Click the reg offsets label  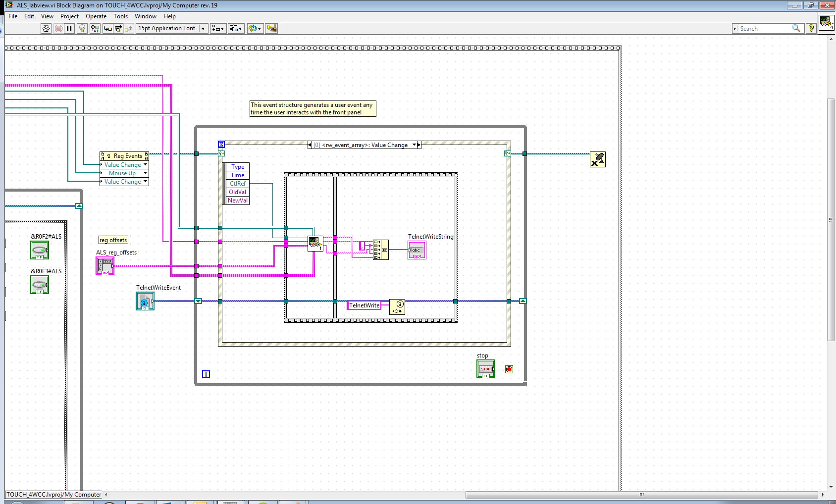click(x=113, y=240)
